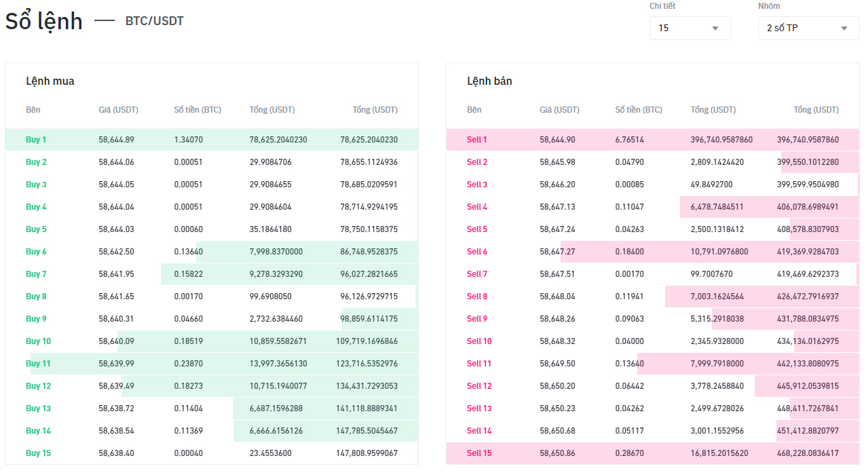Select Buy 6 price 58,642.50
This screenshot has width=868, height=475.
pos(116,252)
